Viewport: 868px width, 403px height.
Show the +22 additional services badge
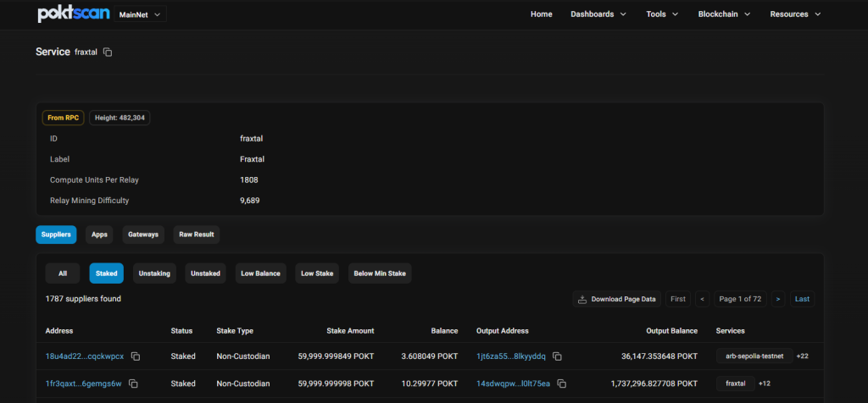point(804,356)
